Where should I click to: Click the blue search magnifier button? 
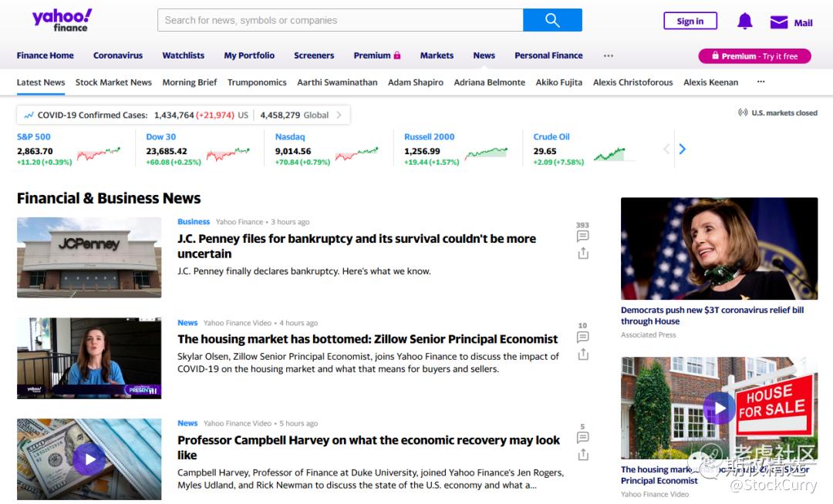(x=552, y=21)
